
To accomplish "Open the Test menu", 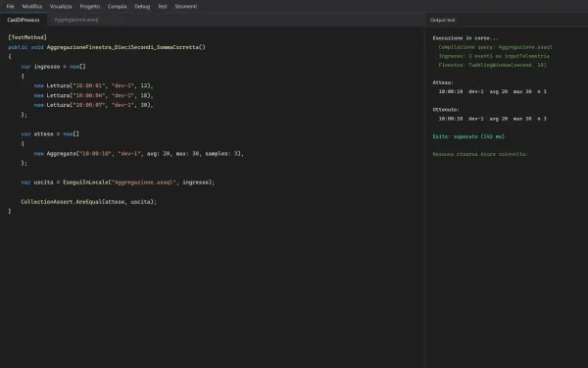I will [x=163, y=7].
